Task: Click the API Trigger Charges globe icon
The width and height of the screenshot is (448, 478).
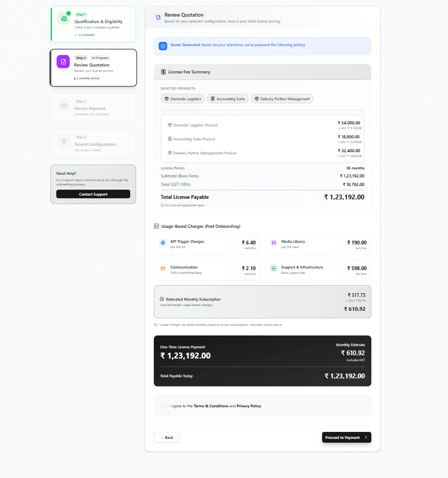Action: (x=163, y=243)
